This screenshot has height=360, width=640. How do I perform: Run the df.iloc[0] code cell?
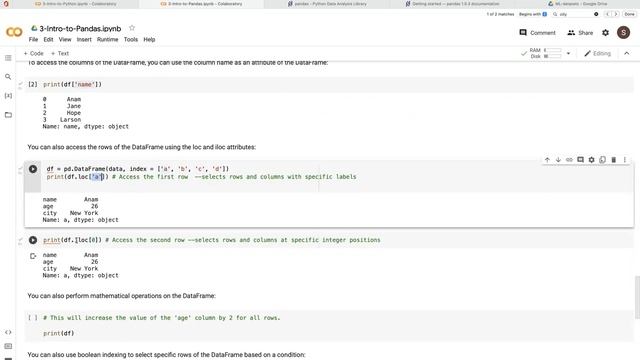pos(33,240)
